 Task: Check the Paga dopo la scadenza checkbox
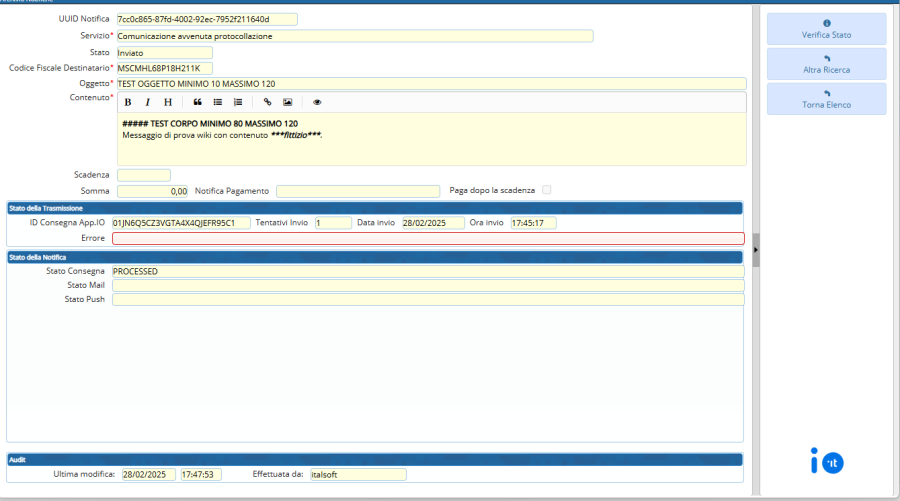[x=546, y=190]
